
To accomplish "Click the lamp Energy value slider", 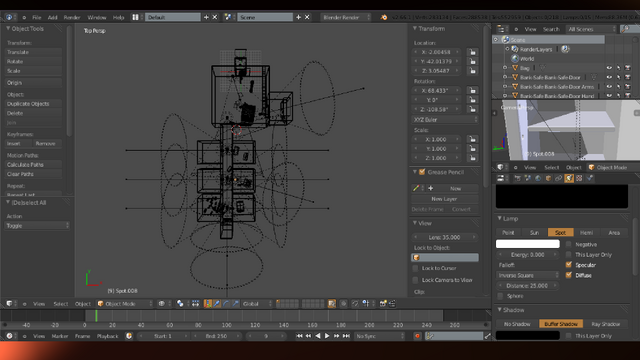I will click(x=527, y=254).
